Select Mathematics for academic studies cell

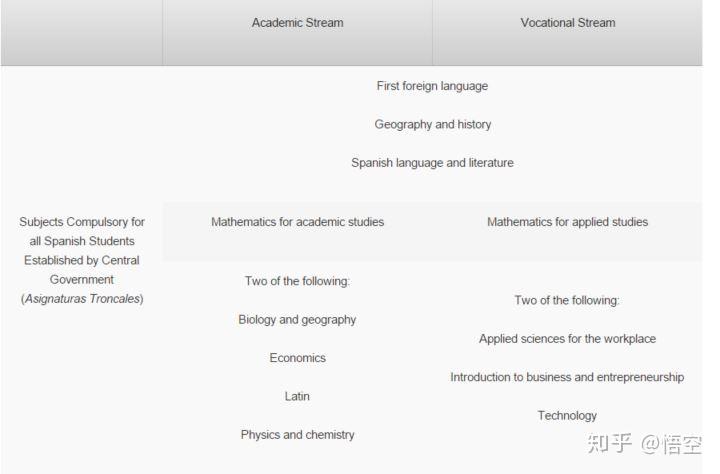297,222
